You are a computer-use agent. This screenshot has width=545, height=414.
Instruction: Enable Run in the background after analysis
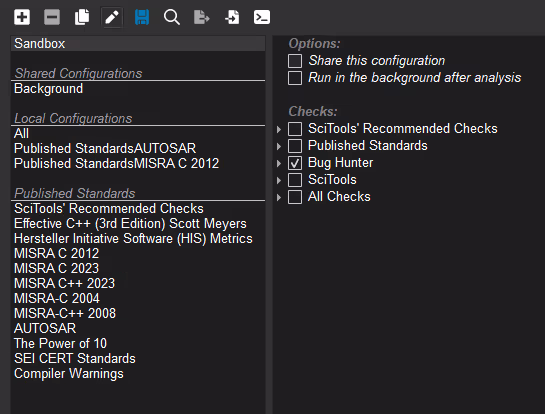[295, 78]
